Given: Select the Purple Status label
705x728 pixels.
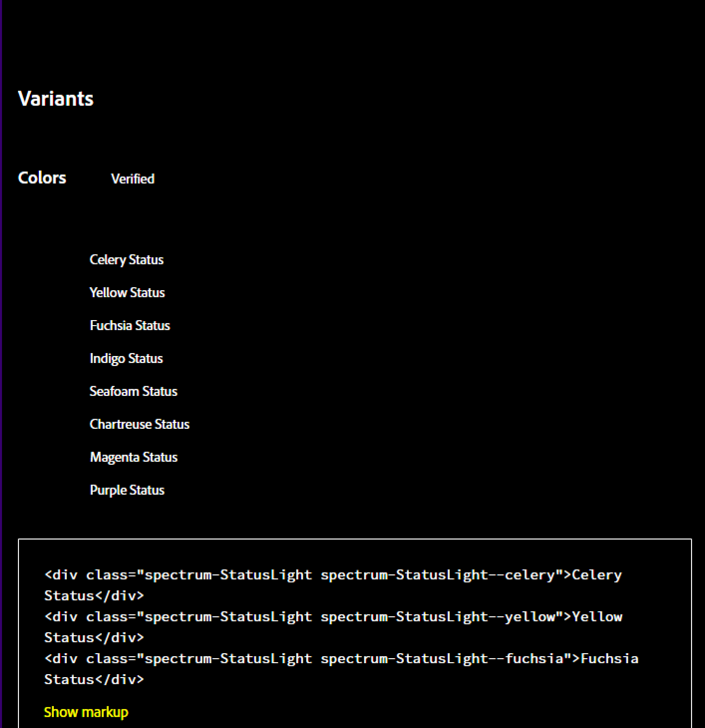Looking at the screenshot, I should click(127, 490).
